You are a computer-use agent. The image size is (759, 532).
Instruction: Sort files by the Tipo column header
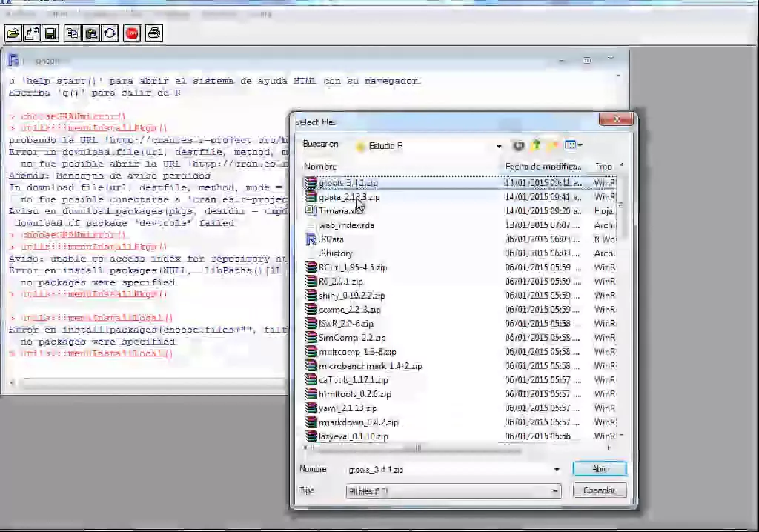(x=603, y=167)
